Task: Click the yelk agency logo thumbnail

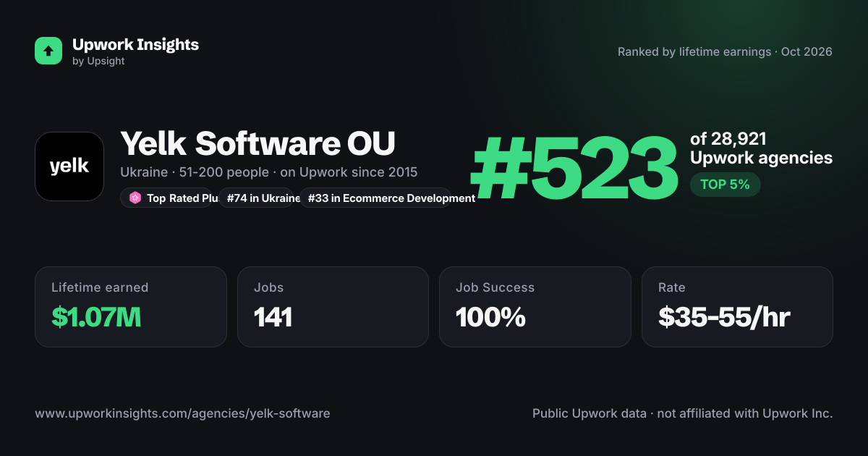Action: (x=69, y=166)
